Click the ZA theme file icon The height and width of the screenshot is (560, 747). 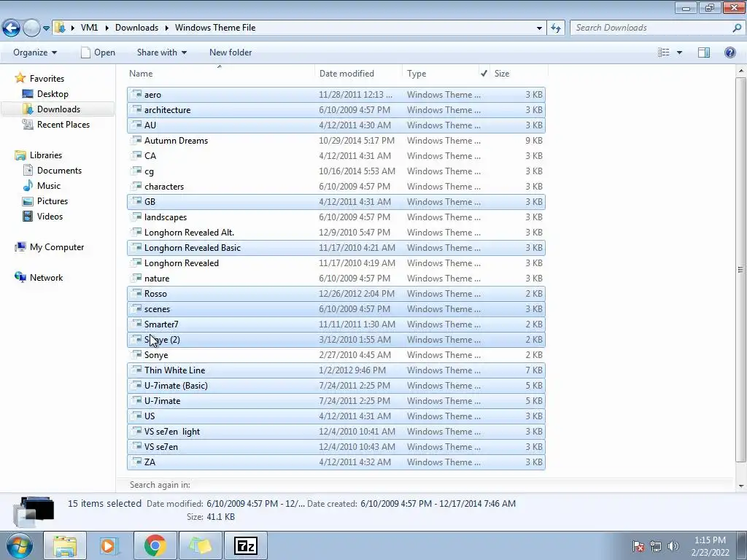(136, 462)
